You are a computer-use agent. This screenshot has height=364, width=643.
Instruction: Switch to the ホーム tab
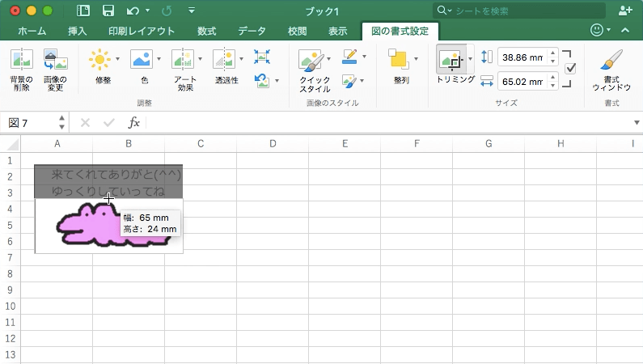pyautogui.click(x=32, y=32)
